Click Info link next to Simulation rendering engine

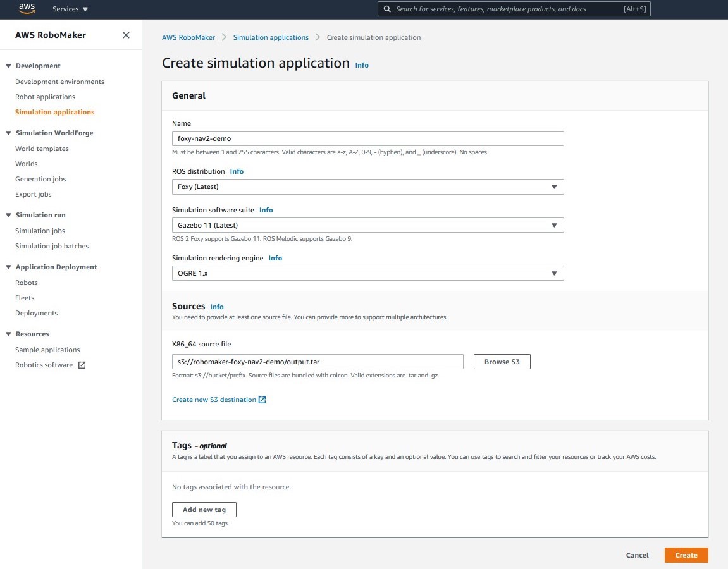(275, 258)
